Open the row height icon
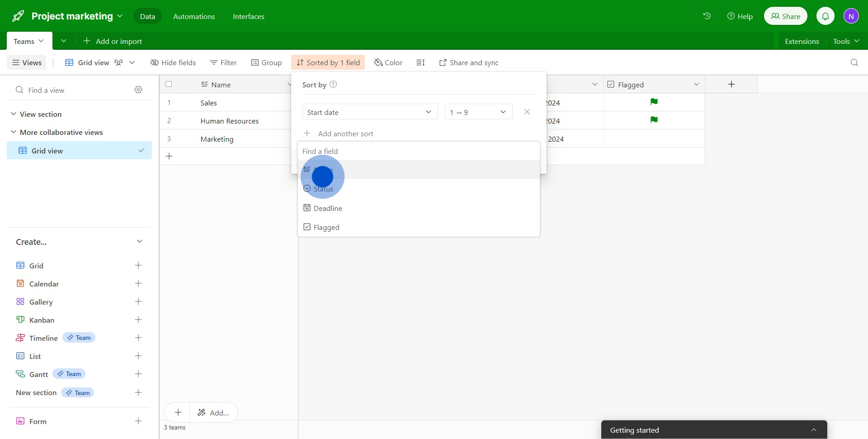Screen dimensions: 868x439 (x=420, y=62)
